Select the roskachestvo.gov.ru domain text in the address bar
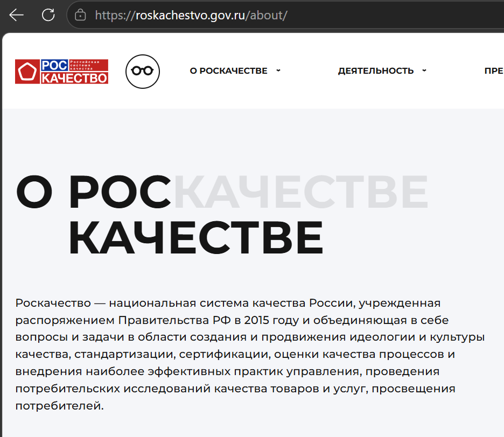The width and height of the screenshot is (504, 437). click(190, 16)
